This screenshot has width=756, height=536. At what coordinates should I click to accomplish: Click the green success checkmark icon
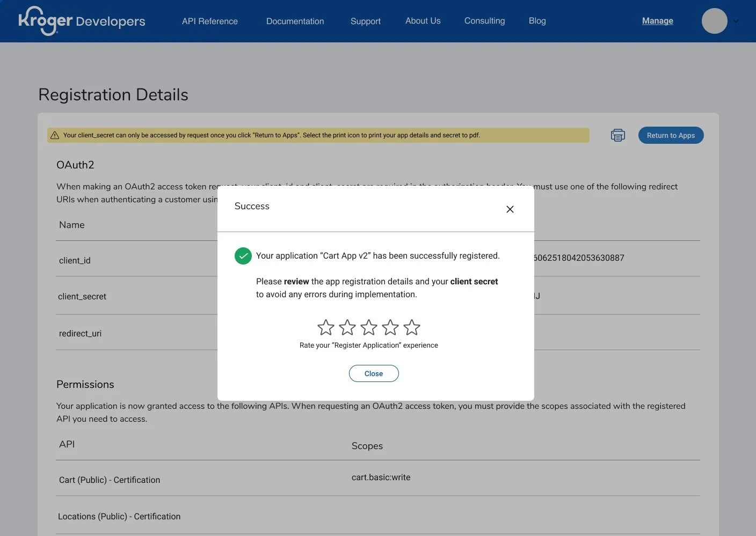[x=243, y=256]
